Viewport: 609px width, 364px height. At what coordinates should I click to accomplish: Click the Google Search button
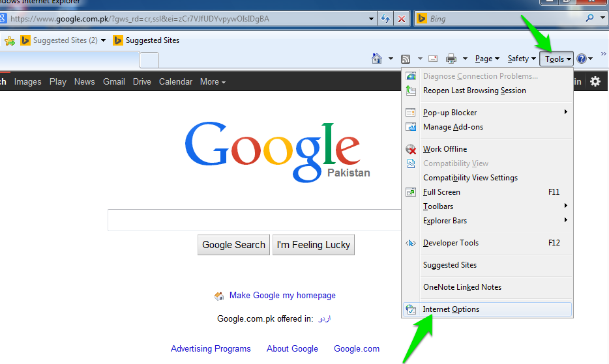tap(233, 245)
